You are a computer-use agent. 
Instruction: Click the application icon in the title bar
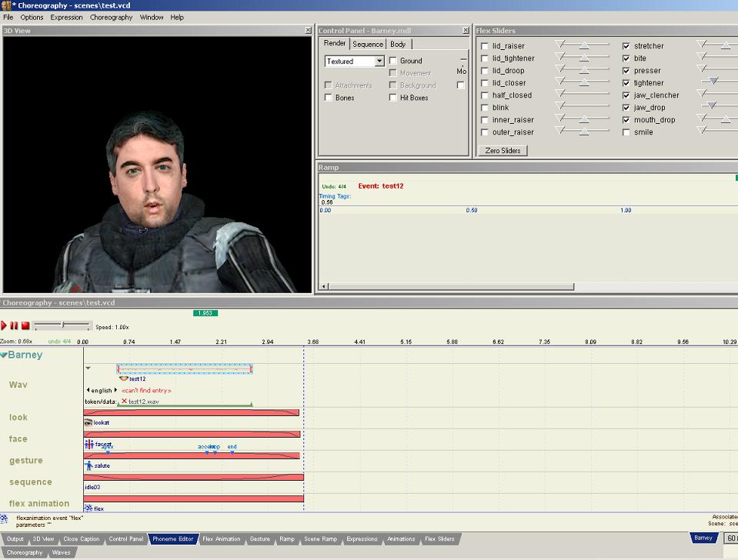5,5
